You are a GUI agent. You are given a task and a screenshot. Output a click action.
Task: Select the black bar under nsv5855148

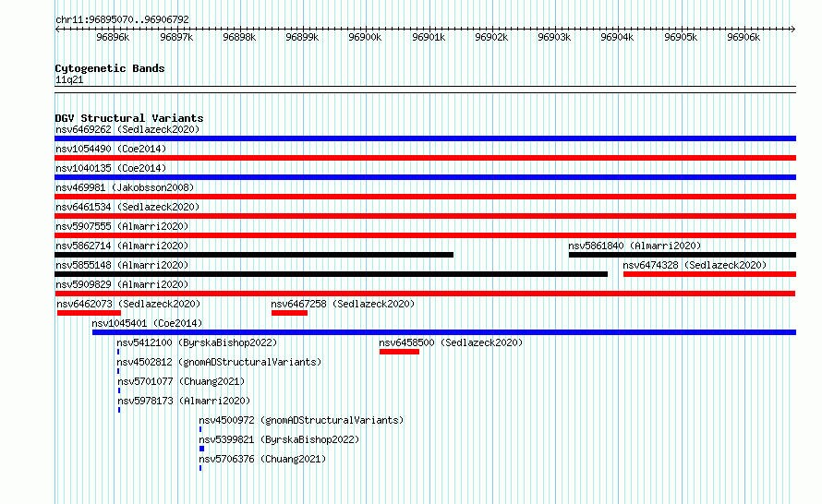tap(331, 274)
